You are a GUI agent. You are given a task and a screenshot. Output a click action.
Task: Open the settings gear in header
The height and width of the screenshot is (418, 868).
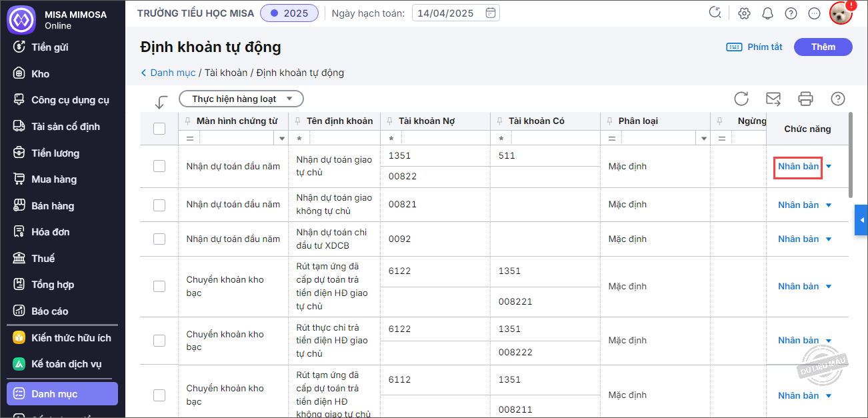[745, 13]
